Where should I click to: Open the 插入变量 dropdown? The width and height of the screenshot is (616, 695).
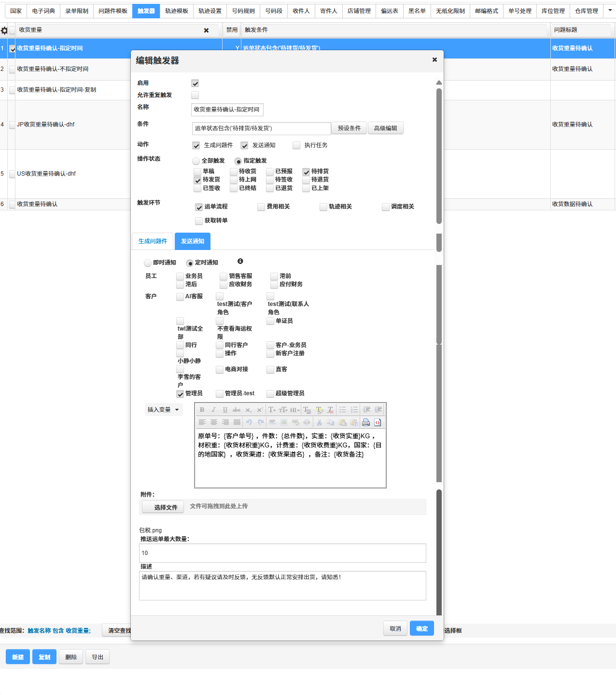(x=163, y=410)
